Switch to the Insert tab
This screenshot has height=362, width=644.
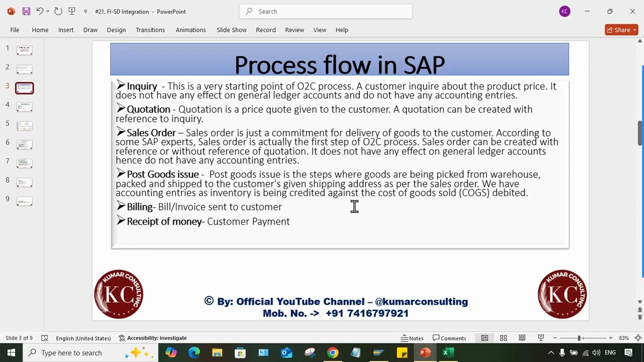66,30
